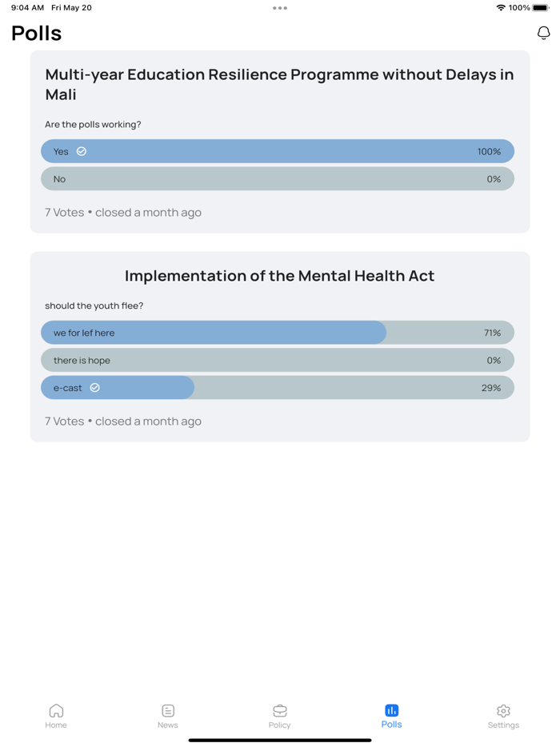The width and height of the screenshot is (560, 747).
Task: Click the 71% result percentage
Action: coord(493,333)
